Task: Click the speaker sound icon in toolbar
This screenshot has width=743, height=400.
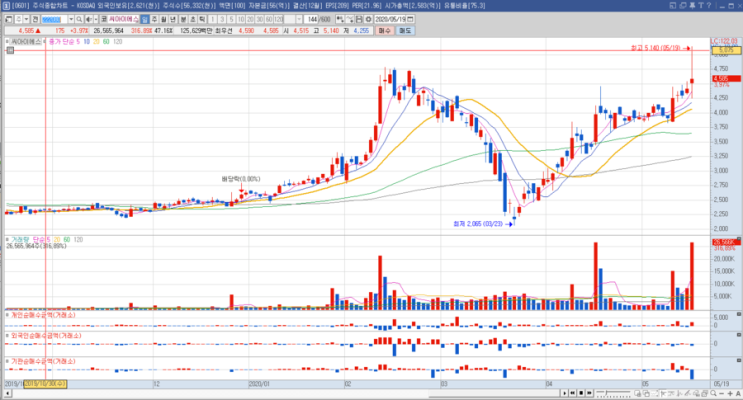Action: [89, 19]
